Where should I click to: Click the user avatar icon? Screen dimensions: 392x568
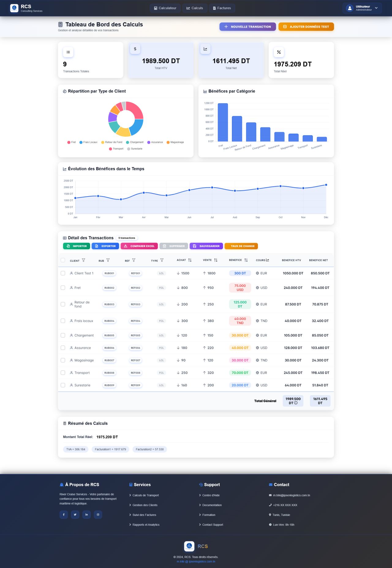click(x=350, y=8)
